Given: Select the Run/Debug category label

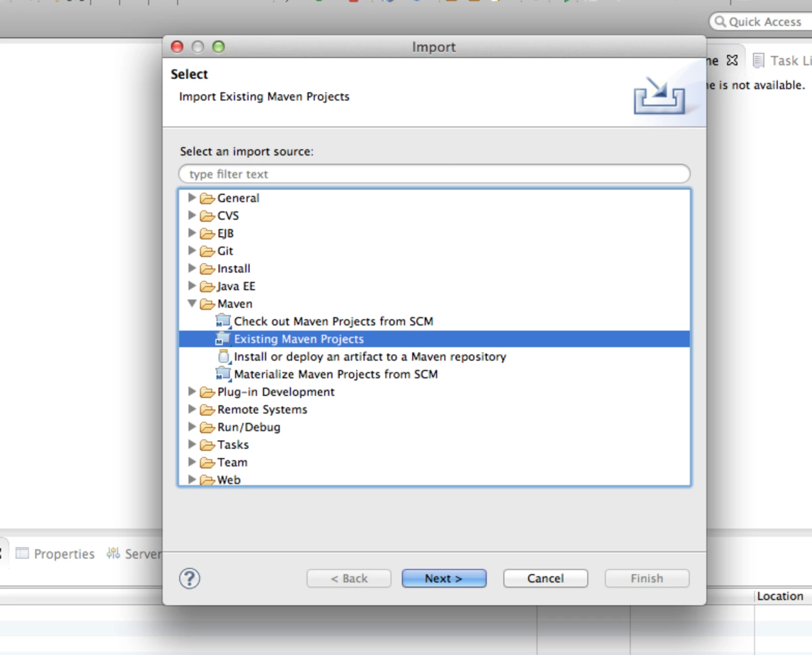Looking at the screenshot, I should [249, 427].
